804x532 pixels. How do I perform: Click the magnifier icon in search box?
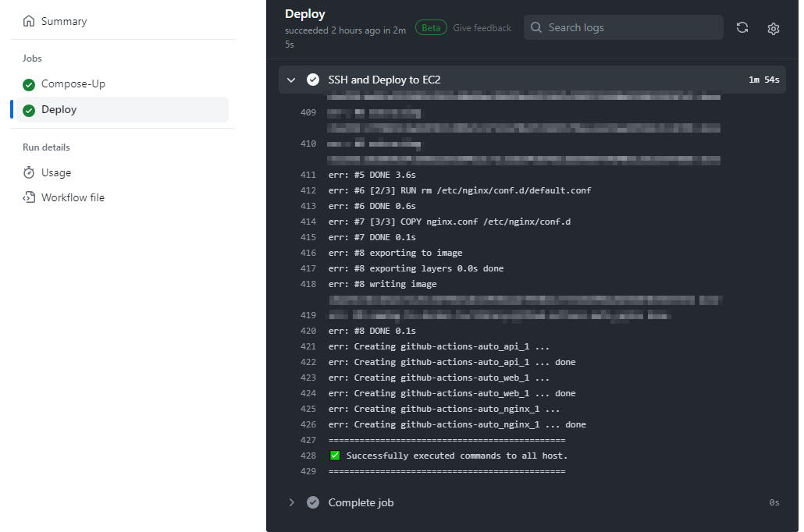[x=536, y=28]
